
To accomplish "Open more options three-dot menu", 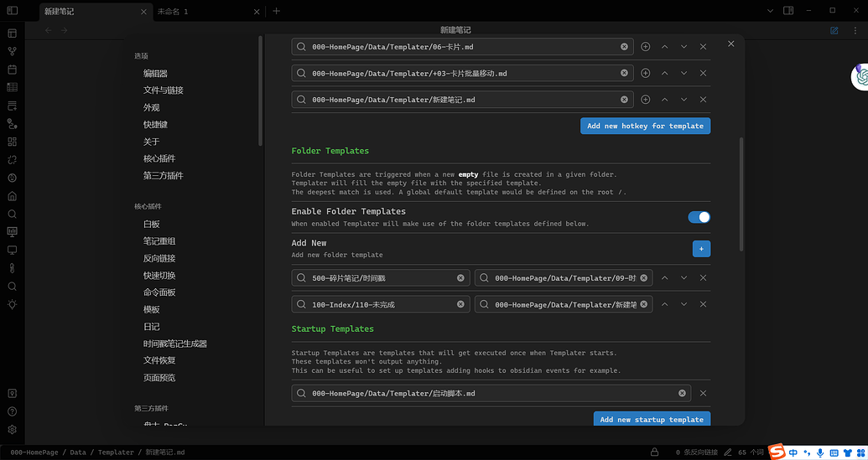I will (855, 30).
